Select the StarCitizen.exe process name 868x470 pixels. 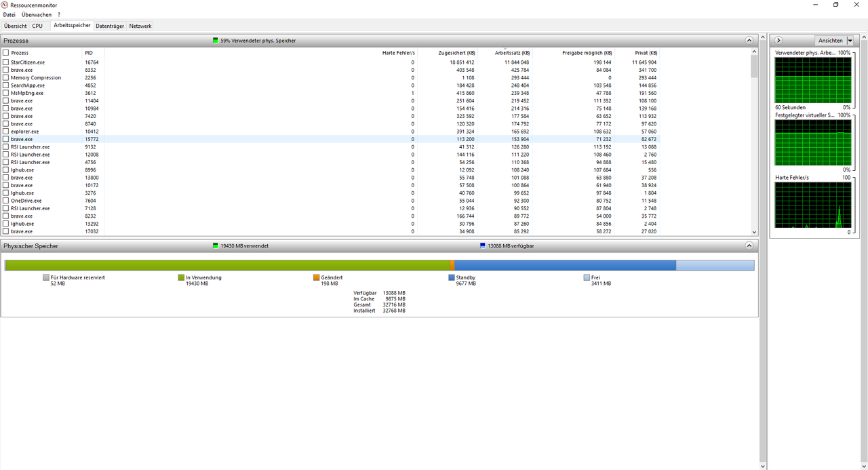[x=28, y=62]
